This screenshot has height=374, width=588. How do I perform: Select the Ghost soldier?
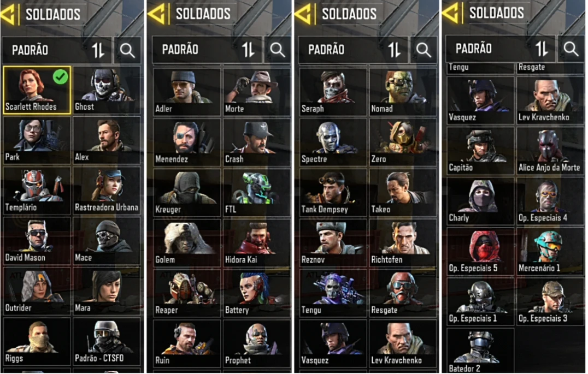(107, 90)
